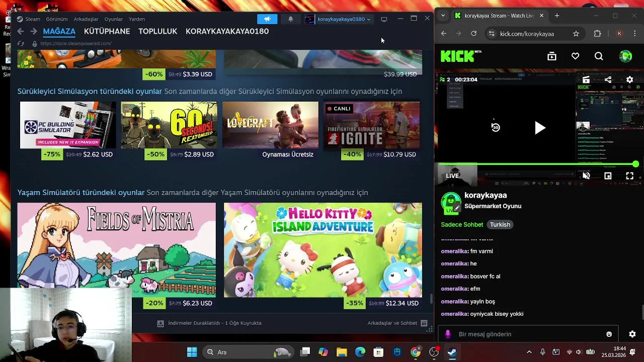Screen dimensions: 644x362
Task: Open Kick browse clips icon
Action: pyautogui.click(x=552, y=56)
